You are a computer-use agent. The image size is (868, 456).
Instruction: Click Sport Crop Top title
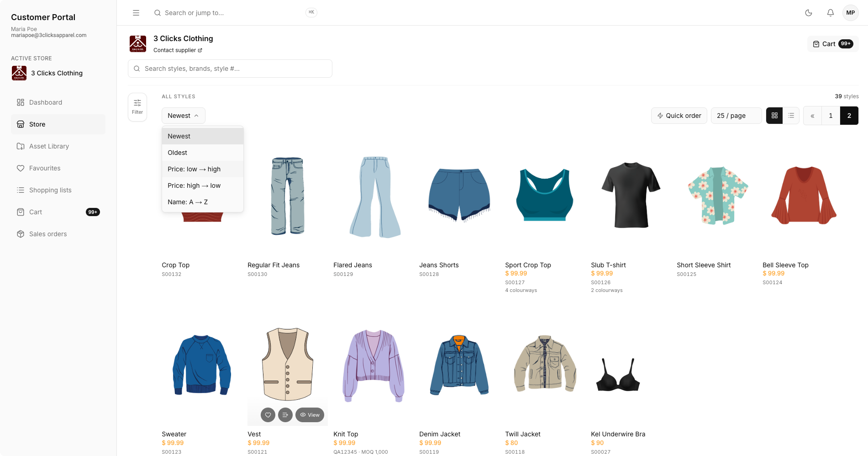[x=528, y=265]
